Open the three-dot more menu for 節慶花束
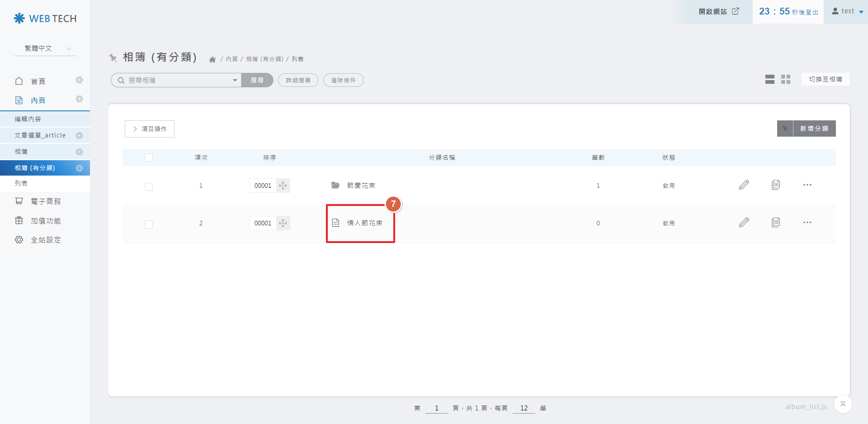 point(807,185)
